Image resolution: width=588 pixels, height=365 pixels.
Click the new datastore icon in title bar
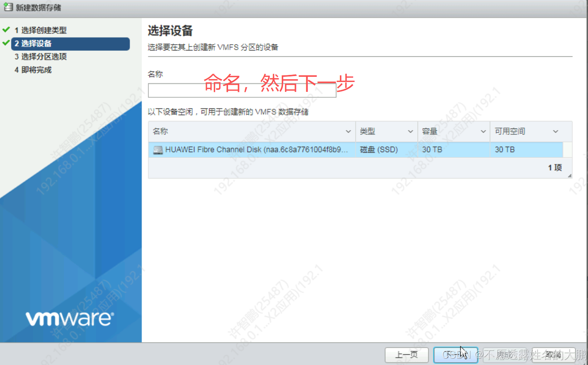[x=8, y=7]
